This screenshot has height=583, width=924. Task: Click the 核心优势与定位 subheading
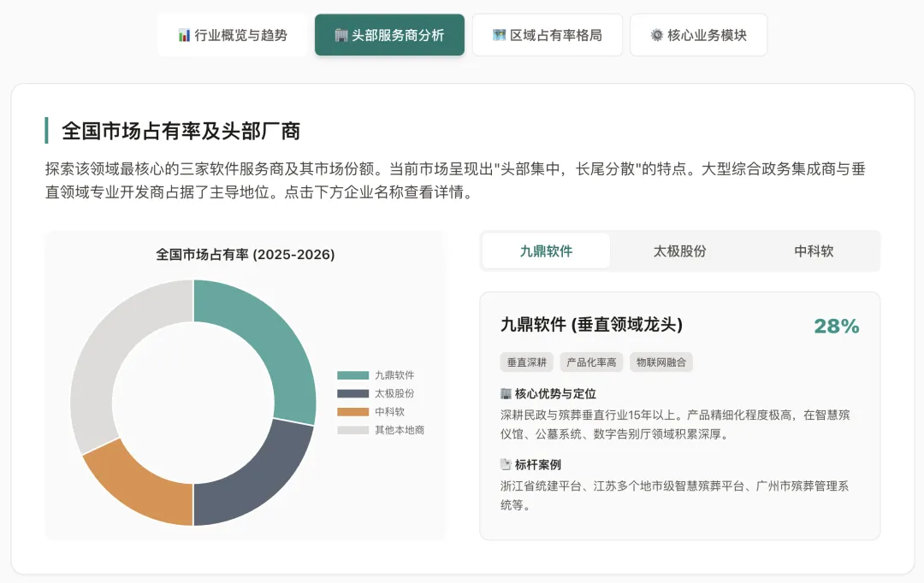[x=555, y=393]
